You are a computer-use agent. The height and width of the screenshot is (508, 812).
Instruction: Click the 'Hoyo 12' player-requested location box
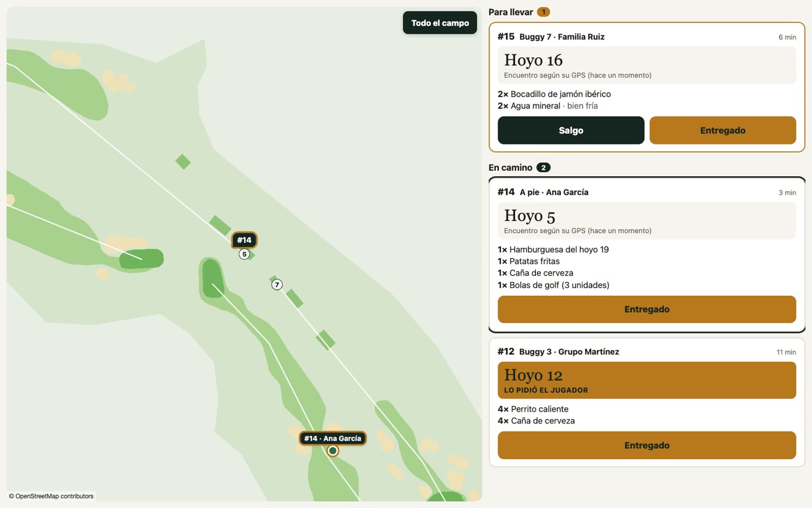click(647, 380)
